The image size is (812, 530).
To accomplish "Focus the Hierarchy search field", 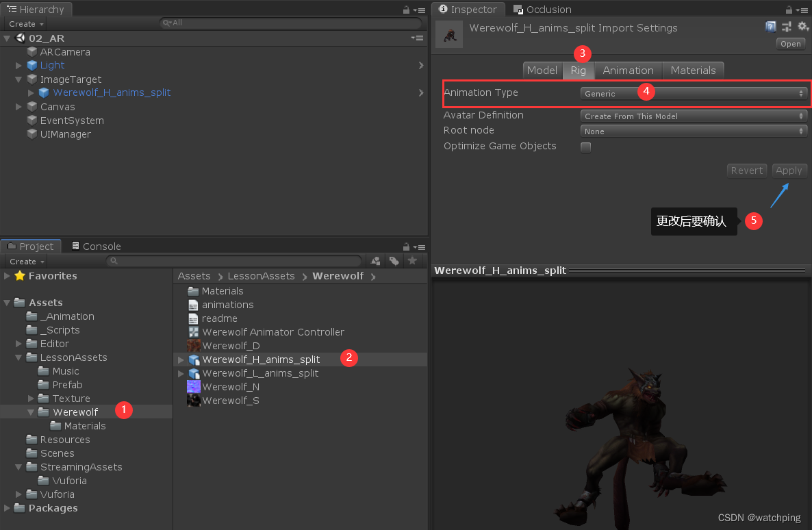I will pyautogui.click(x=290, y=23).
